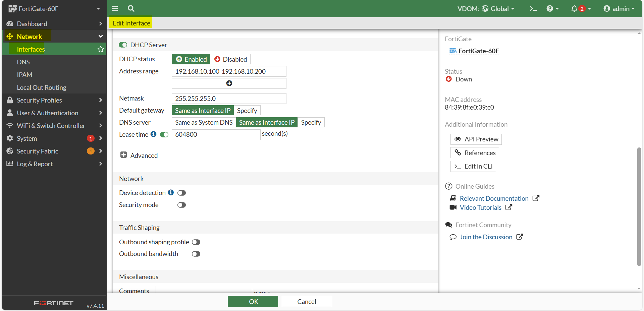The height and width of the screenshot is (311, 644).
Task: Click the System gear icon
Action: 10,138
